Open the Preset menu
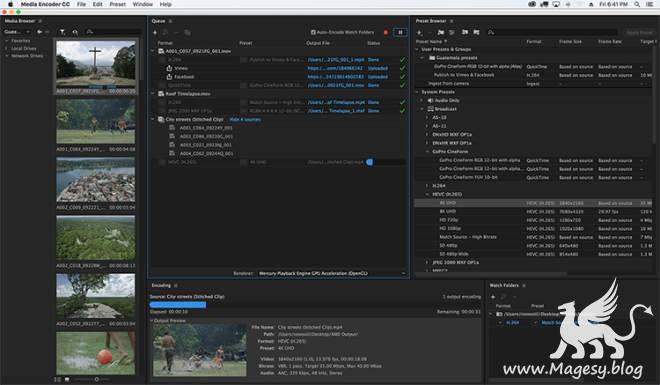The height and width of the screenshot is (385, 660). 117,4
